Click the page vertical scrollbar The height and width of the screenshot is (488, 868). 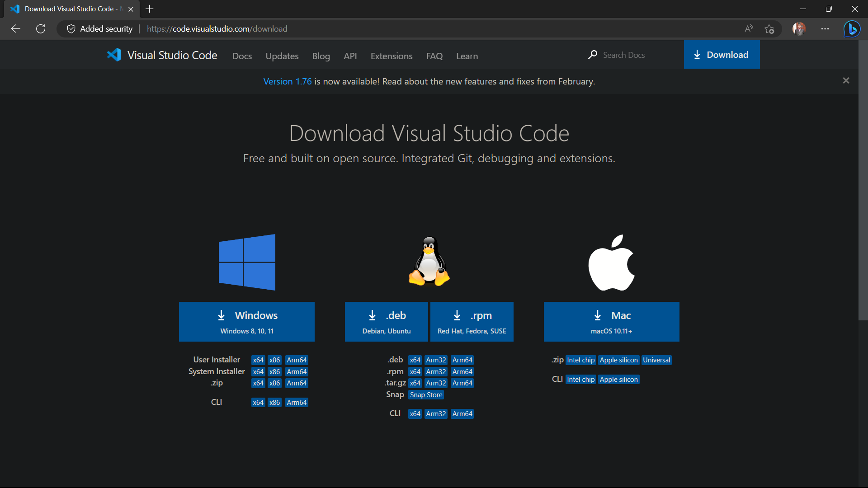coord(863,181)
